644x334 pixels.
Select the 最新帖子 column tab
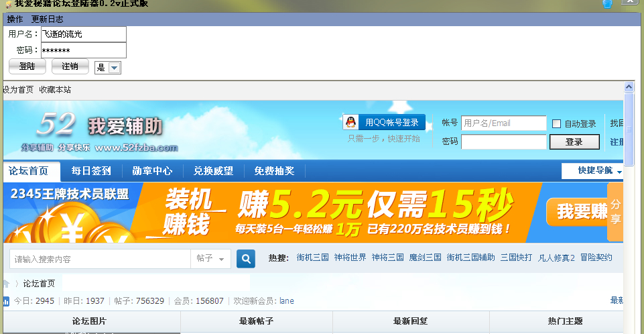tap(256, 321)
